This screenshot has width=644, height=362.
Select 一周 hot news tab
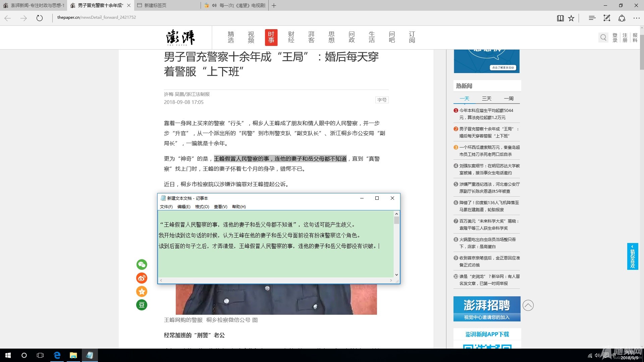click(x=509, y=99)
